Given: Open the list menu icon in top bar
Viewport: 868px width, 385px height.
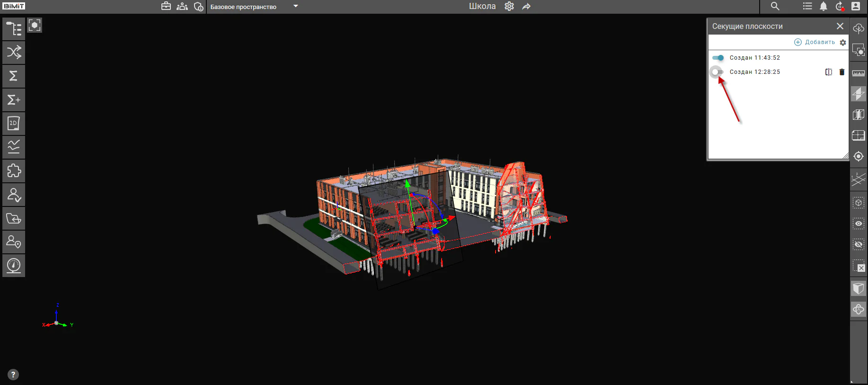Looking at the screenshot, I should point(807,6).
